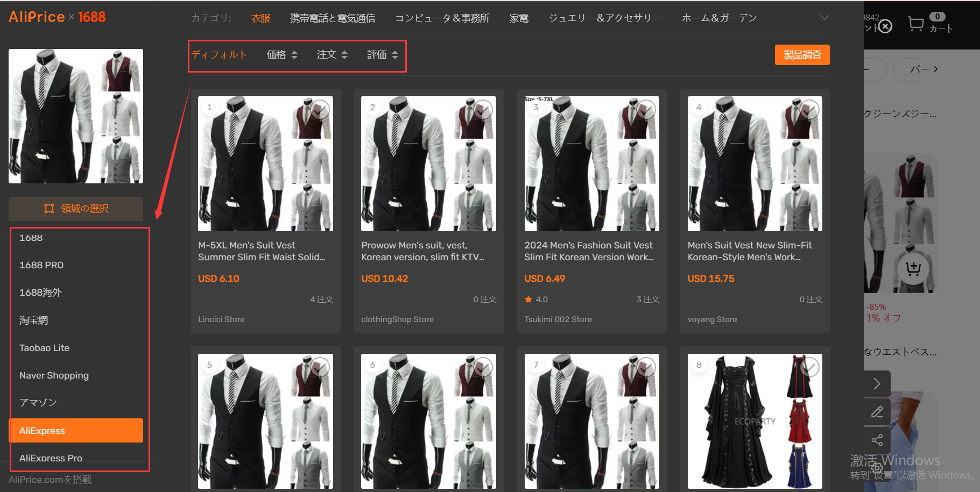
Task: Toggle select circle on product 2
Action: click(x=483, y=110)
